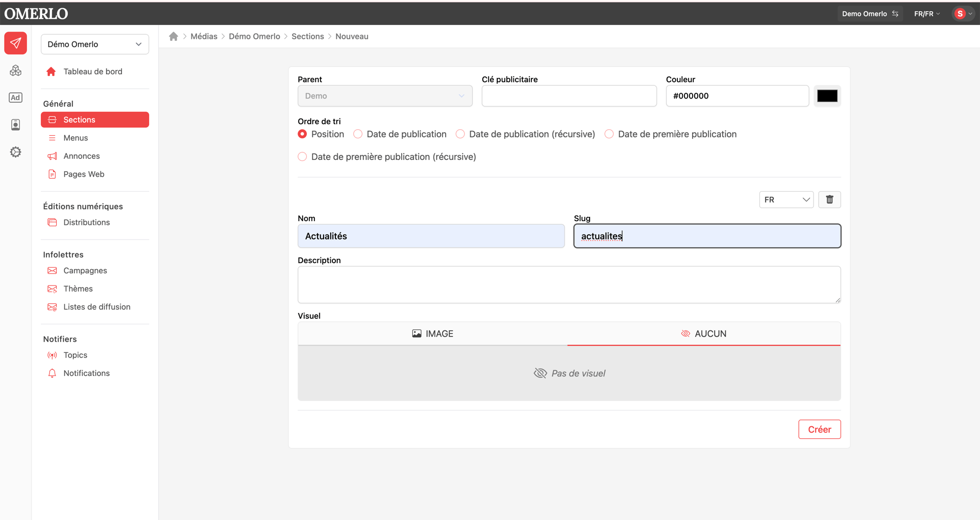Click the Annonces megaphone icon
This screenshot has height=520, width=980.
(x=52, y=156)
